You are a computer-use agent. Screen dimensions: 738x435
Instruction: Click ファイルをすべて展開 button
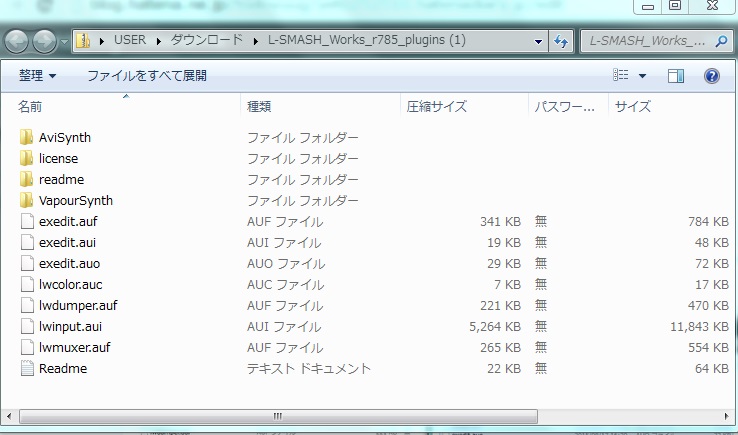coord(147,75)
